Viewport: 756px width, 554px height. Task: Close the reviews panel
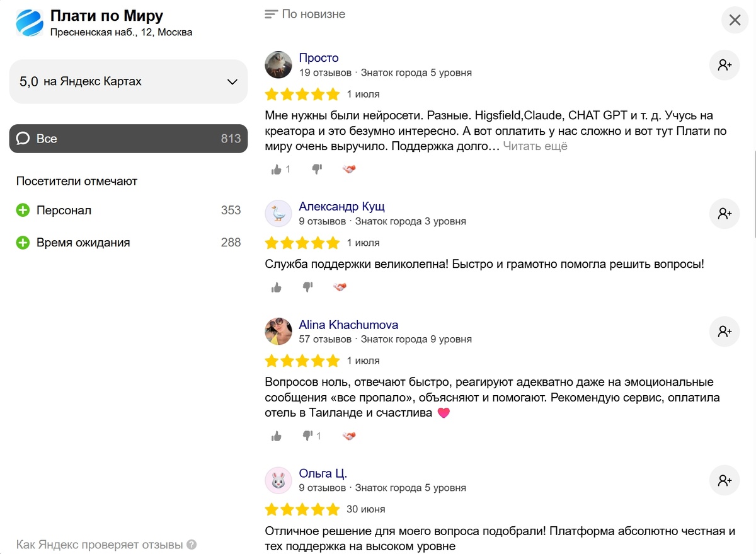tap(735, 20)
